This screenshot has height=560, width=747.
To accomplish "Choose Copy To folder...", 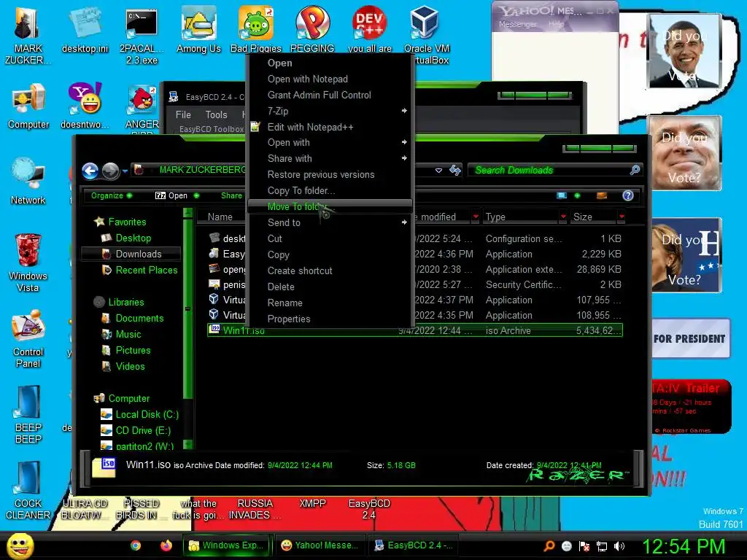I will point(329,190).
